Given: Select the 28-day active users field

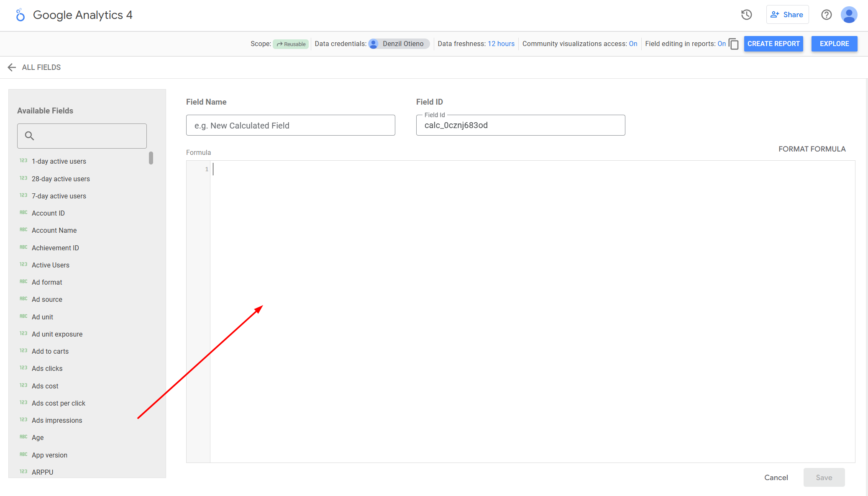Looking at the screenshot, I should tap(61, 179).
